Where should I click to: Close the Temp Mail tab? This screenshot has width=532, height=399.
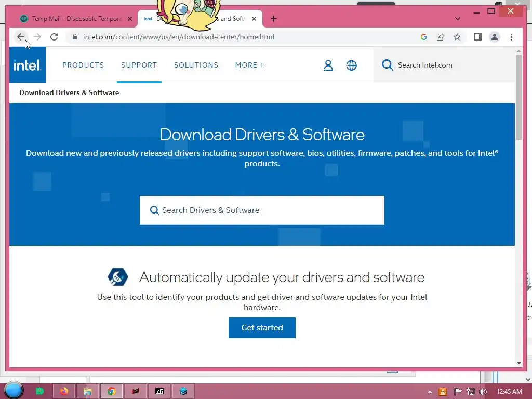129,19
